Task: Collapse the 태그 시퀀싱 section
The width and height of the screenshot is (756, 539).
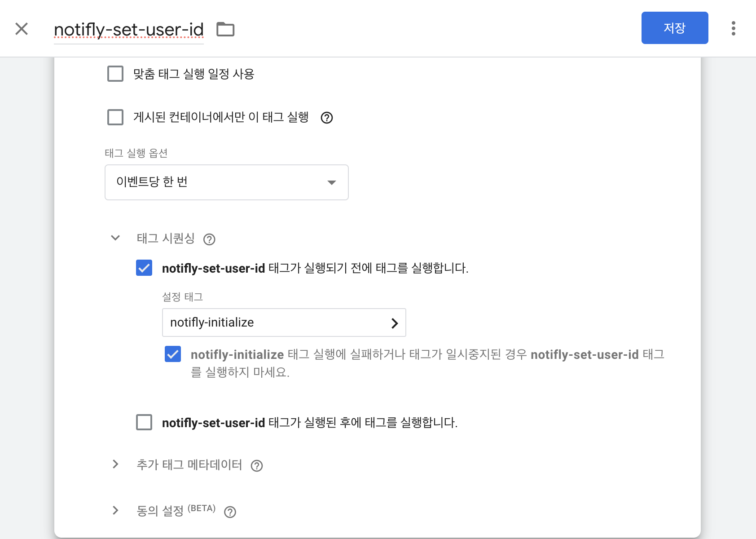Action: coord(115,239)
